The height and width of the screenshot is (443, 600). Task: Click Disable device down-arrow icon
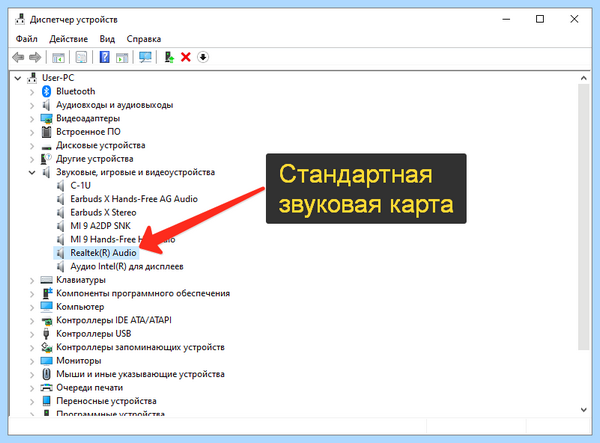(x=203, y=57)
